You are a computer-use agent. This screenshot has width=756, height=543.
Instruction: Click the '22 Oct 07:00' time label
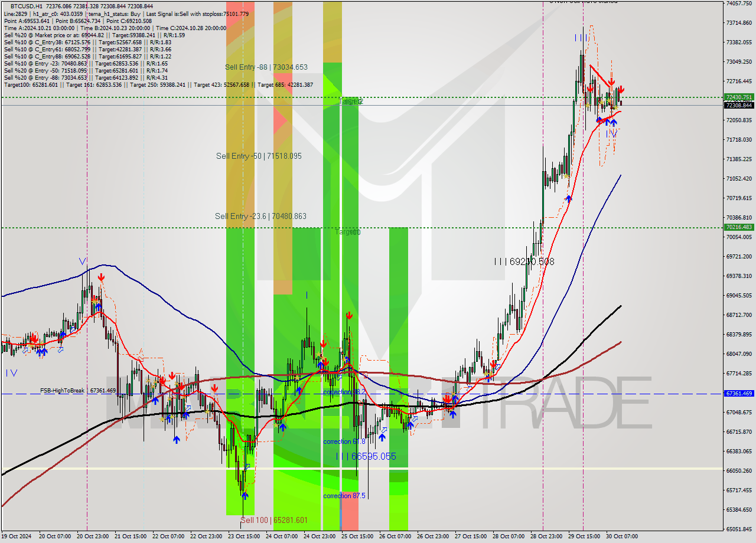tap(168, 537)
